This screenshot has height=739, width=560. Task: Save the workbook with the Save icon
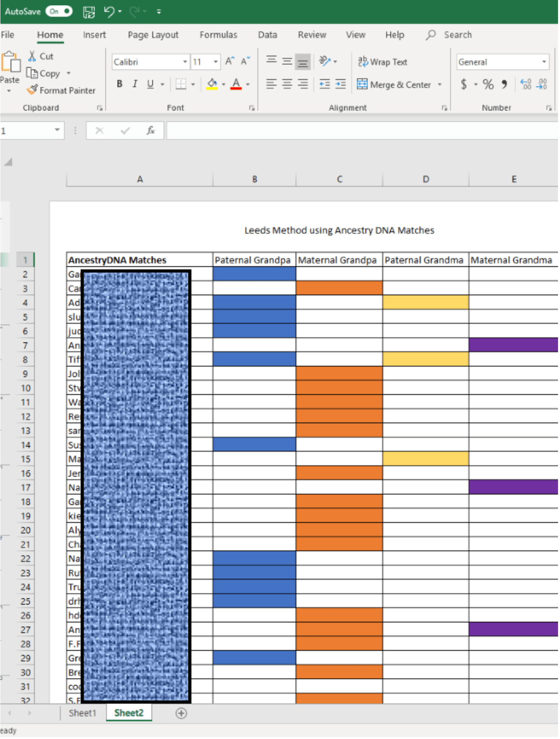click(x=89, y=12)
